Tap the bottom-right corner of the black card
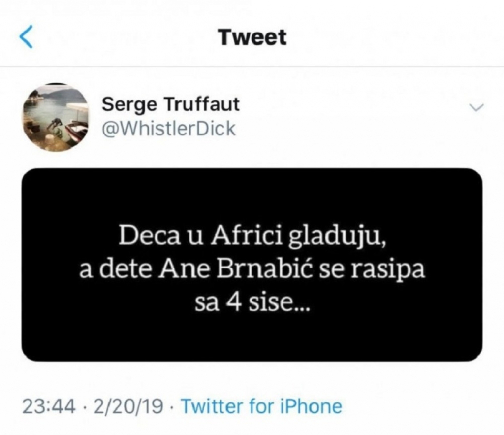Viewport: 504px width, 435px height. [473, 353]
